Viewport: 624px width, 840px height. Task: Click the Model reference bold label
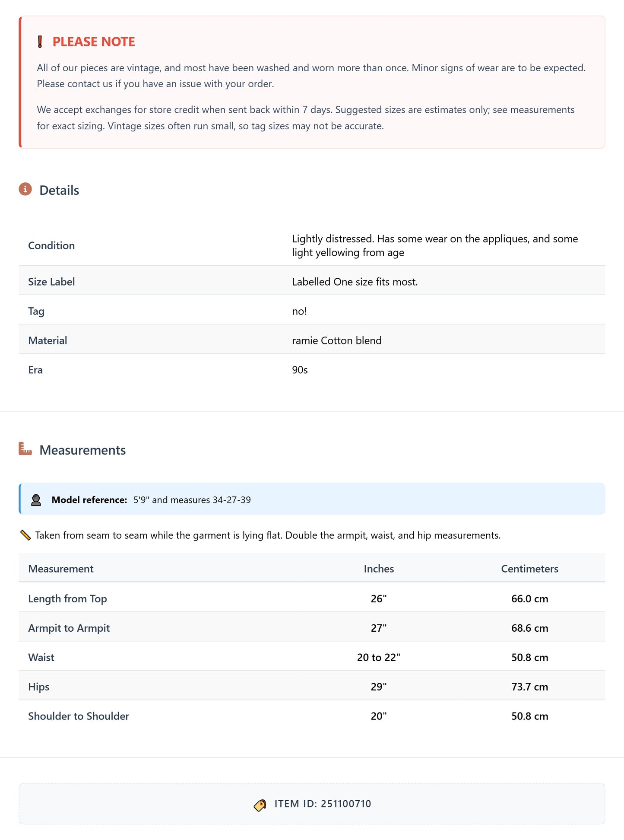click(89, 500)
